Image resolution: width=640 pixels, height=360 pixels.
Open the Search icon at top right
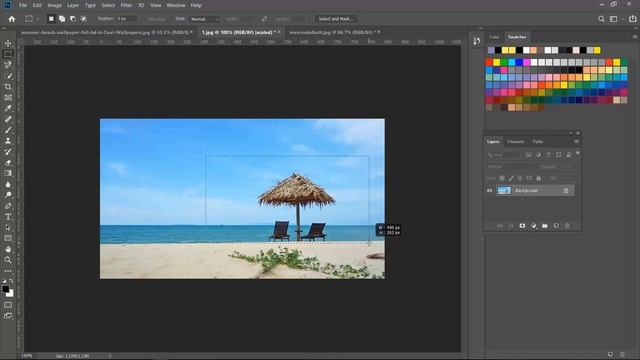[601, 19]
